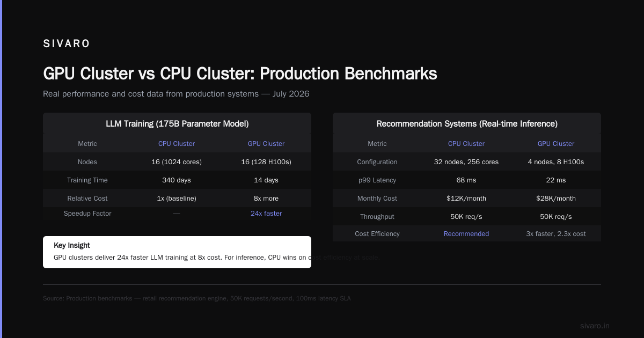Click the Key Insight card
644x338 pixels.
(177, 252)
